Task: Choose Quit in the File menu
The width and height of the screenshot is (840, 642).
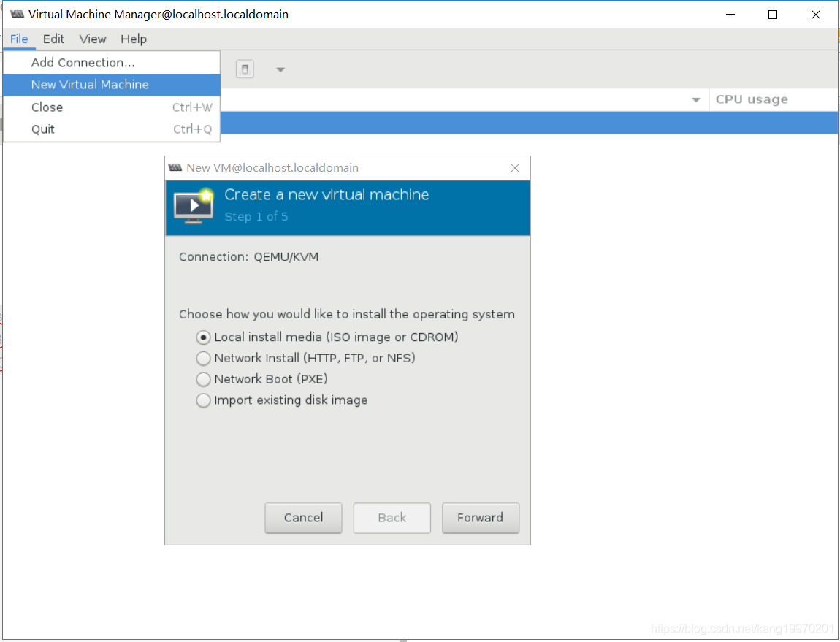Action: (112, 129)
